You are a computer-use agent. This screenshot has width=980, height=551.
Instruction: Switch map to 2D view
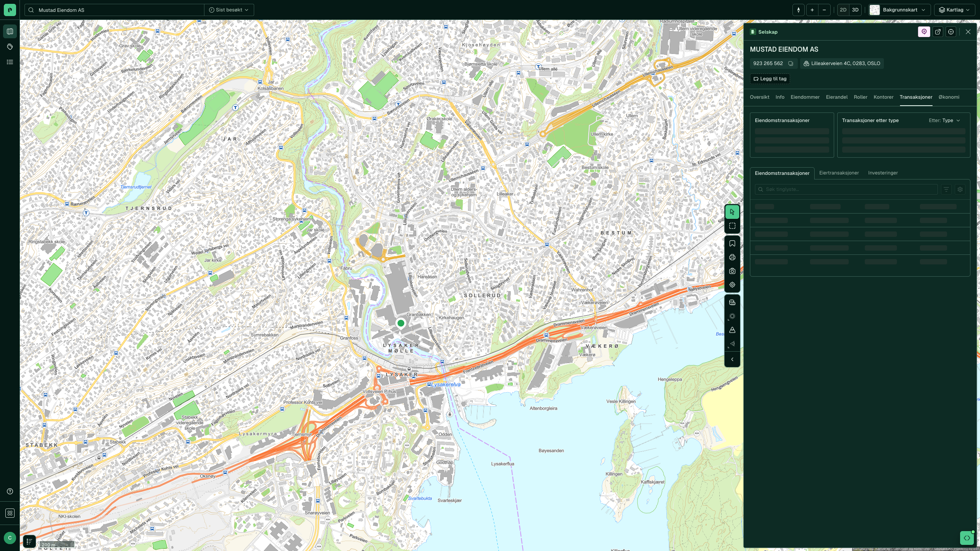[843, 10]
